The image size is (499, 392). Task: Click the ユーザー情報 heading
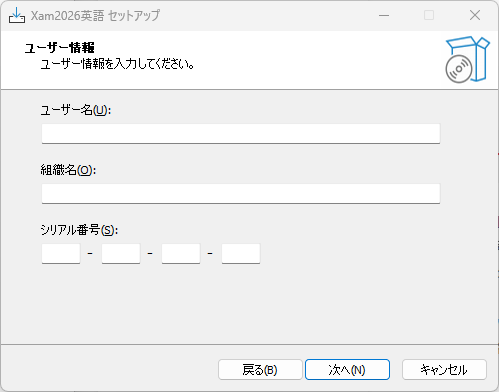click(x=60, y=48)
